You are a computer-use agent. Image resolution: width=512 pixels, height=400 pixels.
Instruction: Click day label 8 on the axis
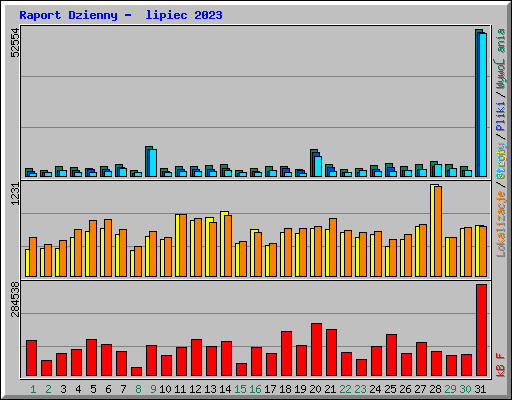(138, 389)
